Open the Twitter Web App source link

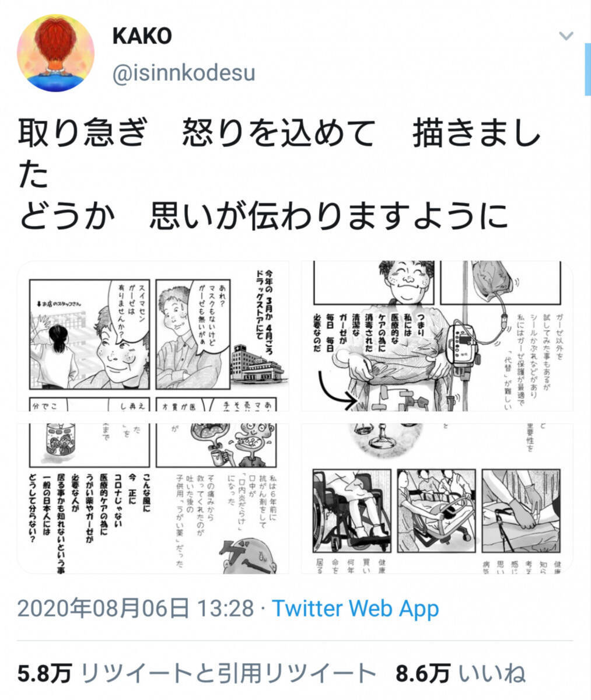pos(355,608)
